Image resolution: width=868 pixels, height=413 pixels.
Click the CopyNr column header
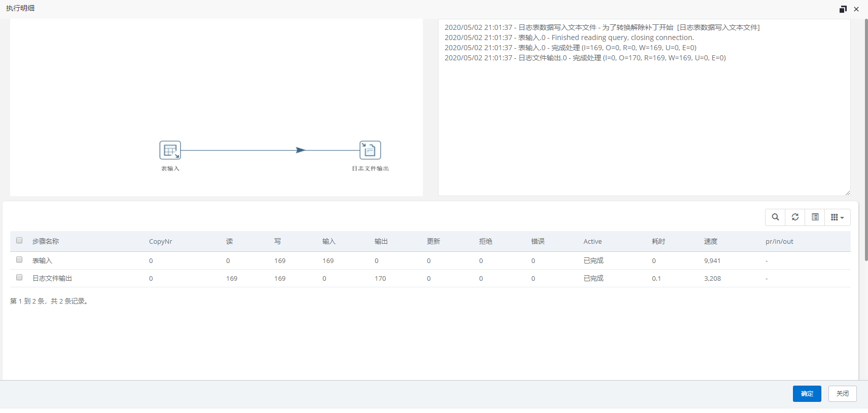(x=160, y=241)
